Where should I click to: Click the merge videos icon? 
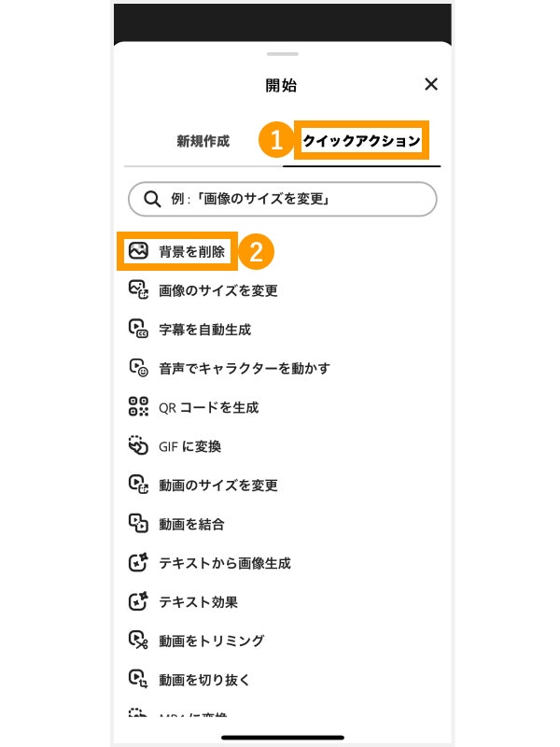[x=138, y=524]
